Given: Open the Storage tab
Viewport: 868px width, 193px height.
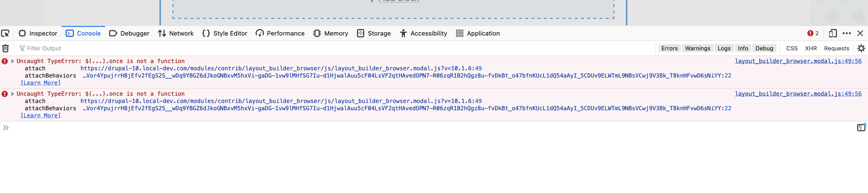Looking at the screenshot, I should tap(374, 33).
